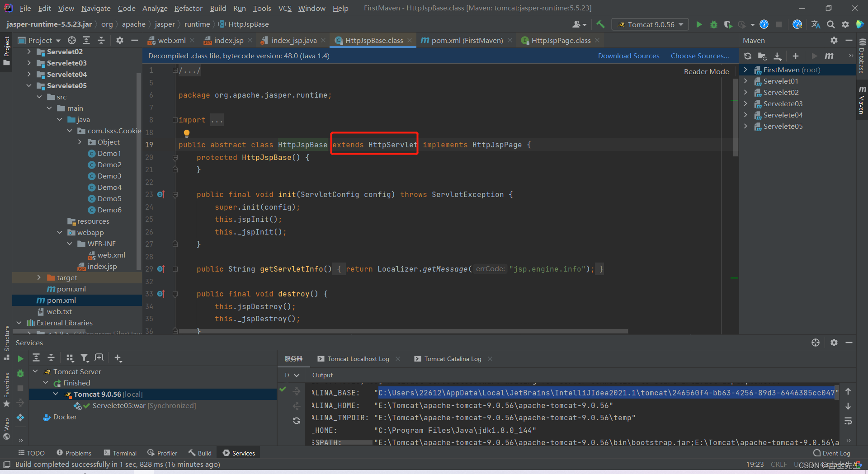Start debugging with the green bug icon

tap(713, 24)
